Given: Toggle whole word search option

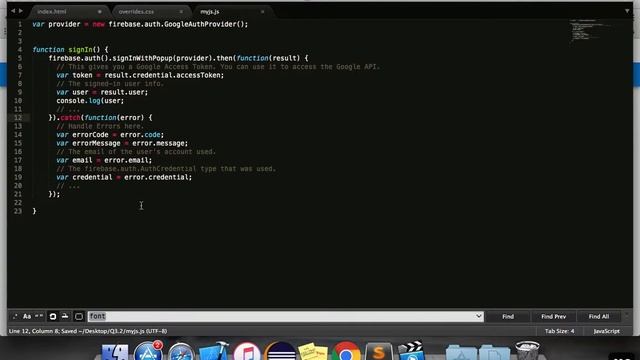Looking at the screenshot, I should [39, 316].
